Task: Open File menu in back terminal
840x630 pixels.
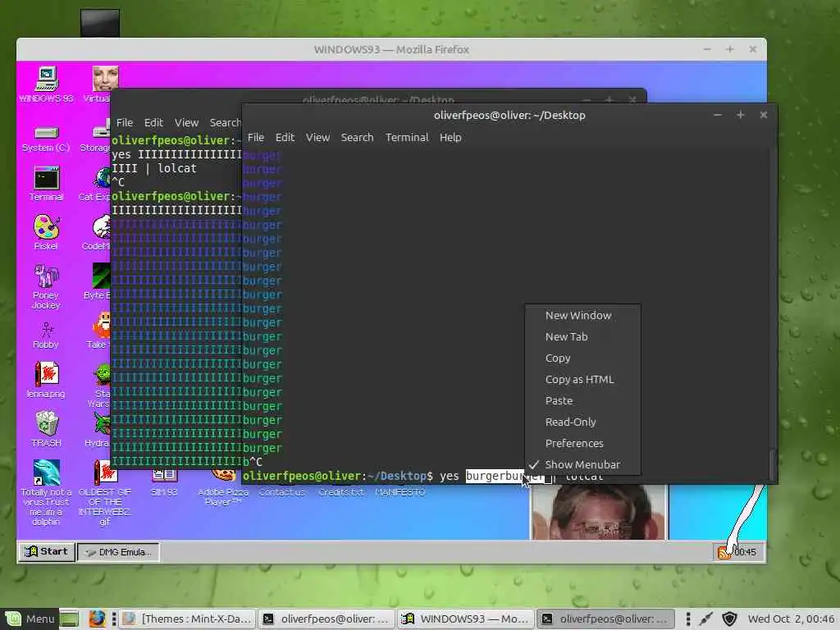Action: [125, 123]
